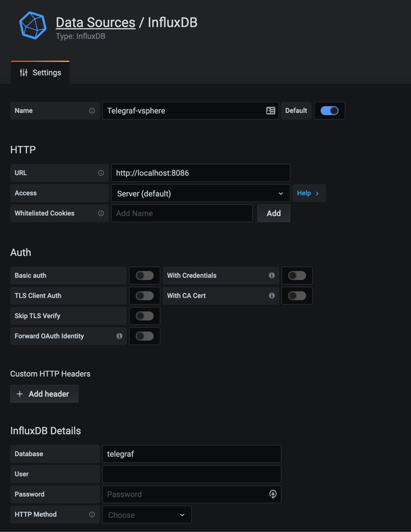Click the With CA Cert info icon
This screenshot has width=411, height=532.
(x=271, y=296)
